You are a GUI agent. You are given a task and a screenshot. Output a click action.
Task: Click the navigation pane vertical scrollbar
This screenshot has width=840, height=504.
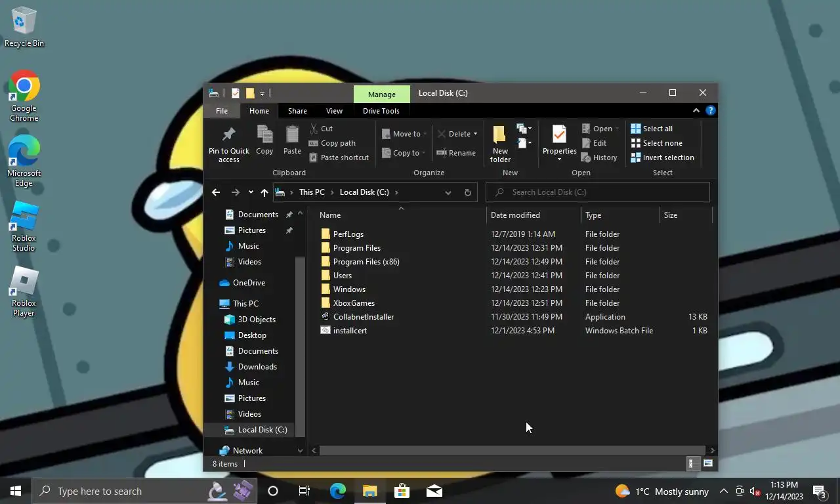300,346
